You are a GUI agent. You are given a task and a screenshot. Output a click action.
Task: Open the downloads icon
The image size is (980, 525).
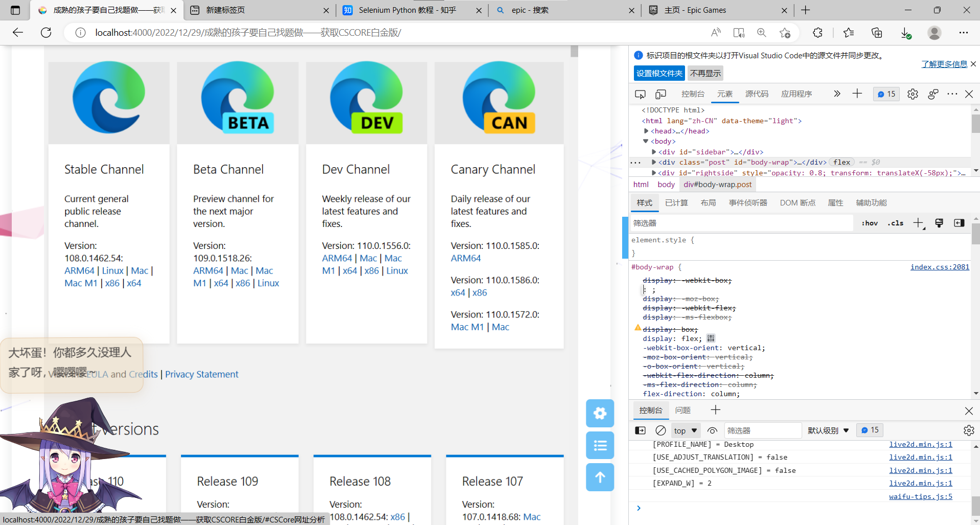[905, 33]
